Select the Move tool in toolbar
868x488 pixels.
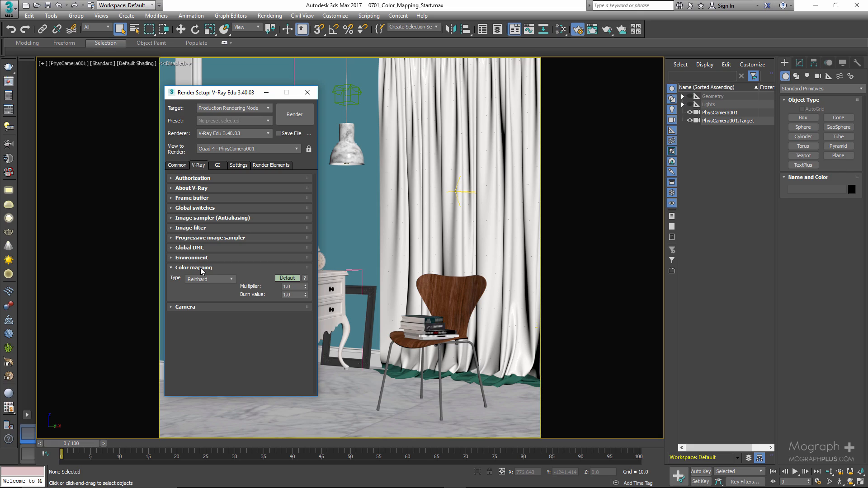click(180, 29)
